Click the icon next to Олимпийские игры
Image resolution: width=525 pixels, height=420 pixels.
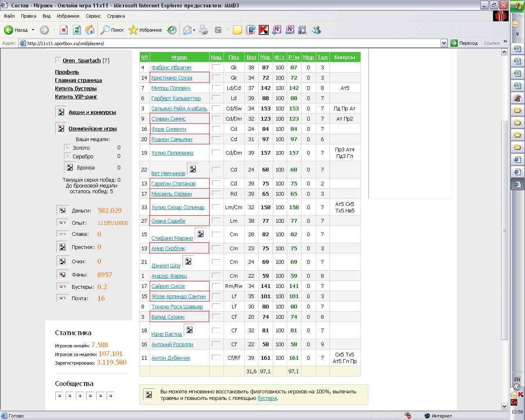click(x=61, y=128)
